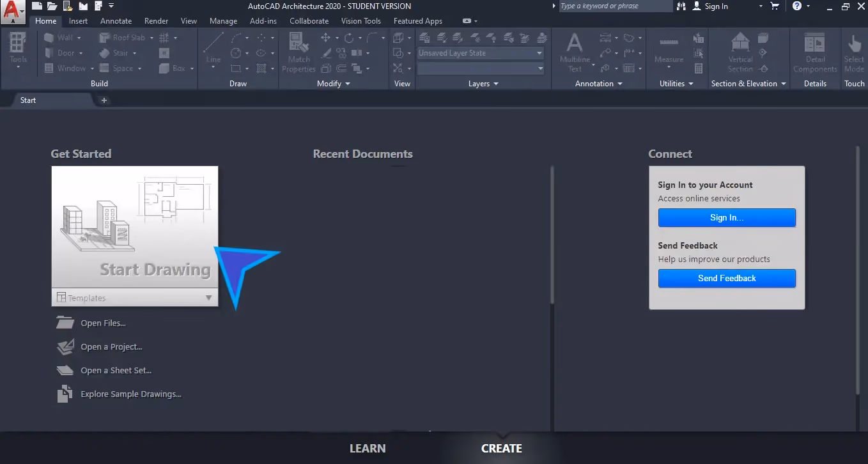Image resolution: width=868 pixels, height=464 pixels.
Task: Open the Render ribbon tab
Action: pyautogui.click(x=157, y=21)
